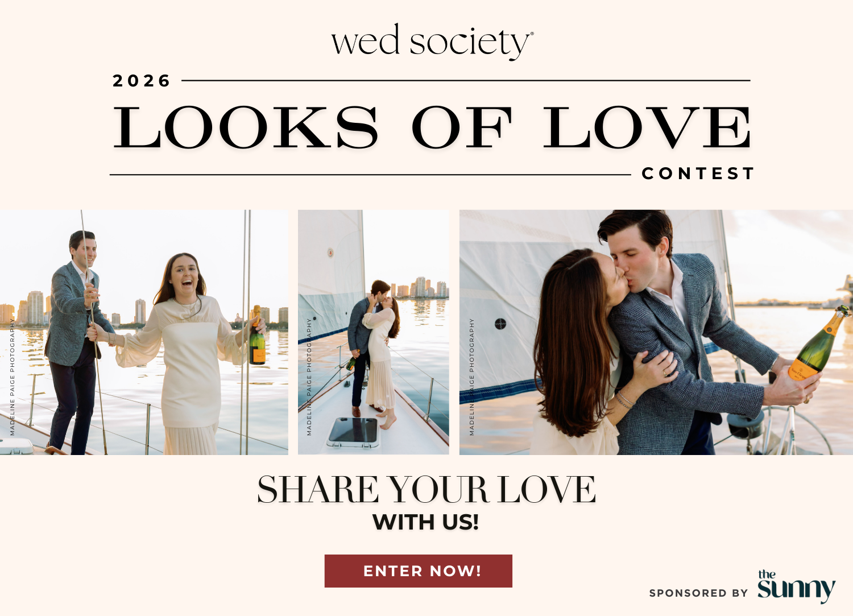
Task: Click photographer credit on the middle photo
Action: pyautogui.click(x=309, y=377)
